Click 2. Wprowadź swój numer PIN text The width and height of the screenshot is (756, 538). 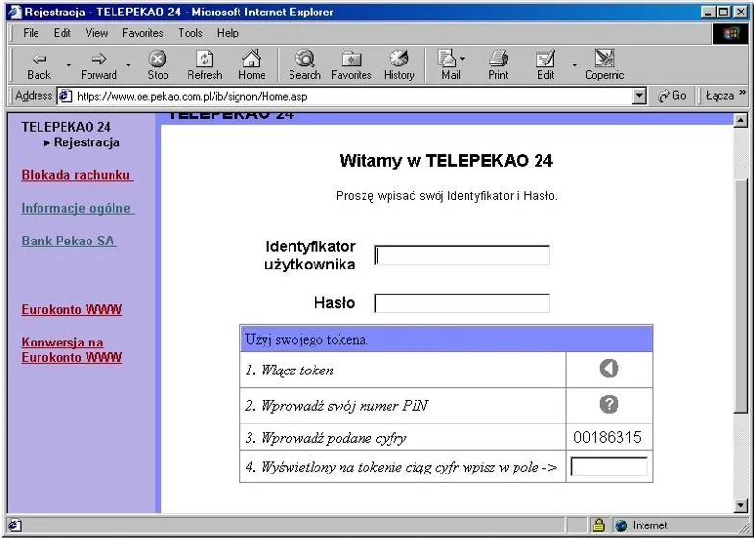pyautogui.click(x=337, y=406)
